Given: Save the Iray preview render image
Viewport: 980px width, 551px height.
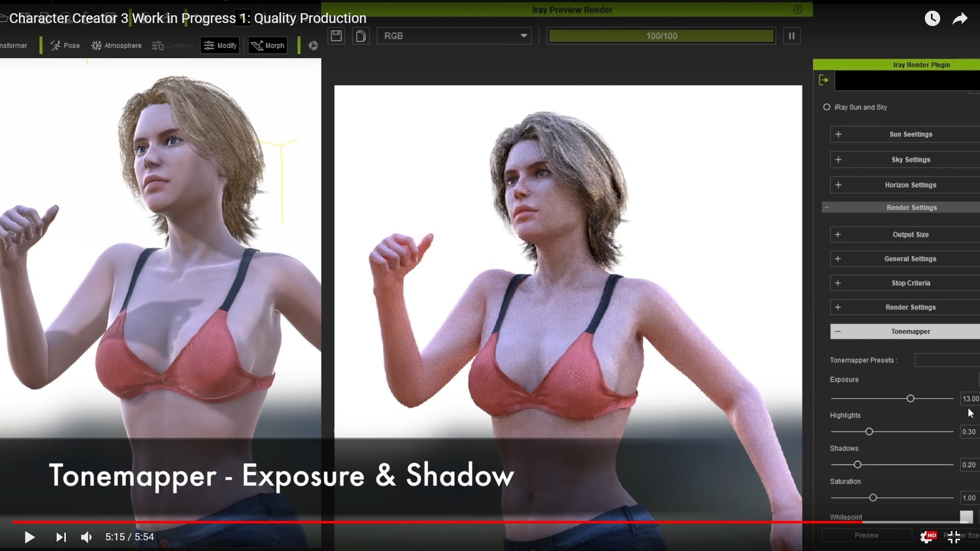Looking at the screenshot, I should click(336, 36).
